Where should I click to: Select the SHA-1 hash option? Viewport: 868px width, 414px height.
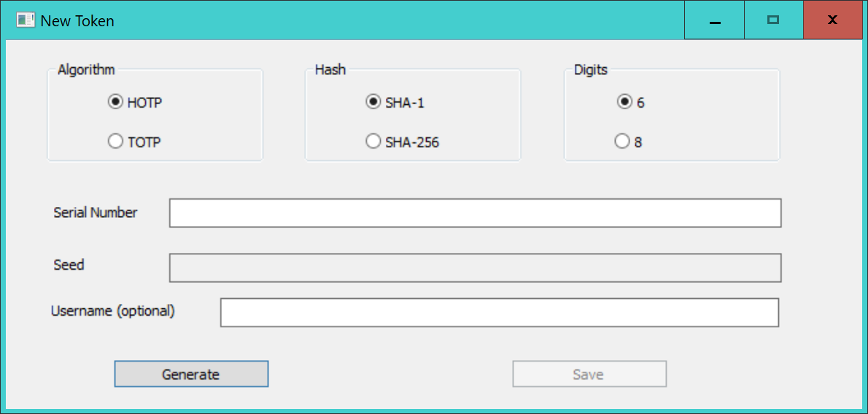coord(373,103)
